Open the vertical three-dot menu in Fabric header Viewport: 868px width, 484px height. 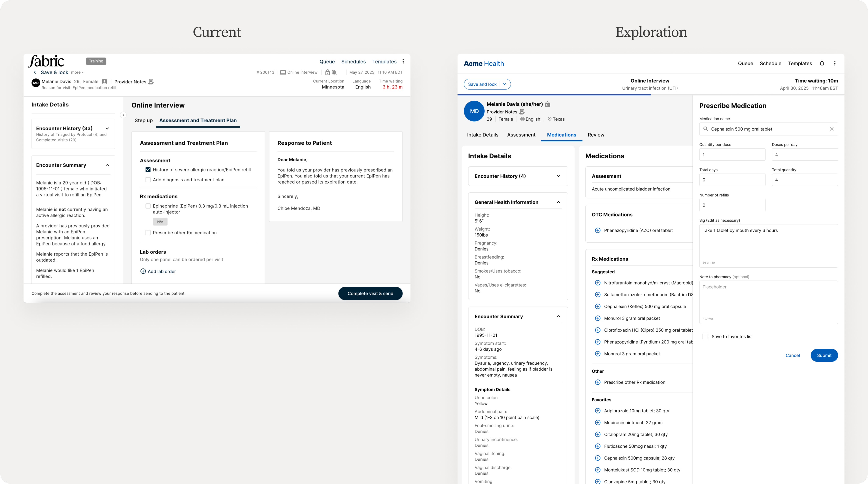pyautogui.click(x=403, y=61)
